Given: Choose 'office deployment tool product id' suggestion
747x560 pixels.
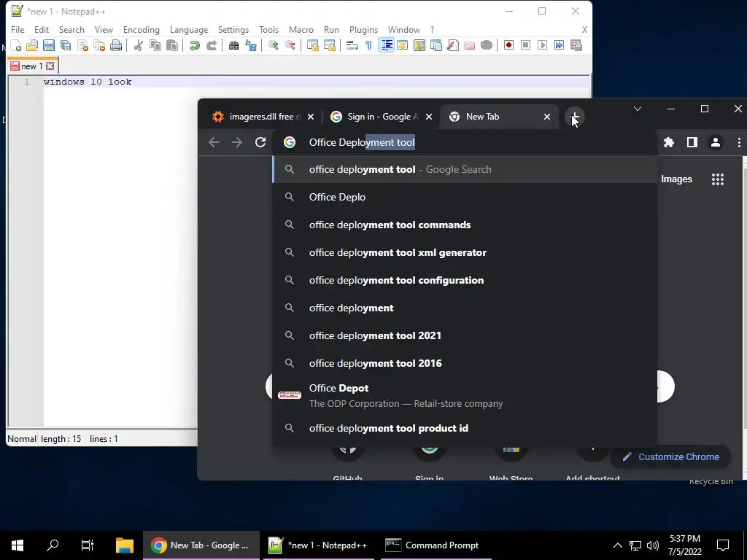Looking at the screenshot, I should (465, 428).
